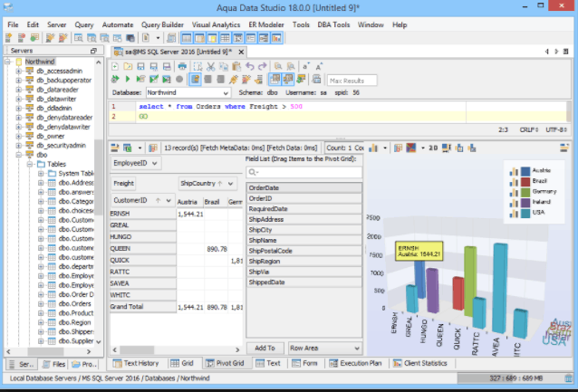Open the Query menu

(x=84, y=24)
